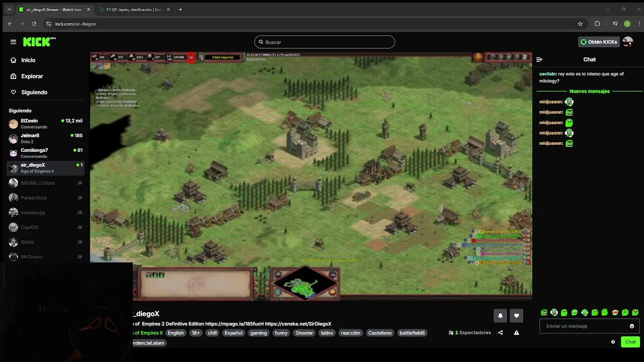Open Explorar in sidebar

click(x=32, y=76)
